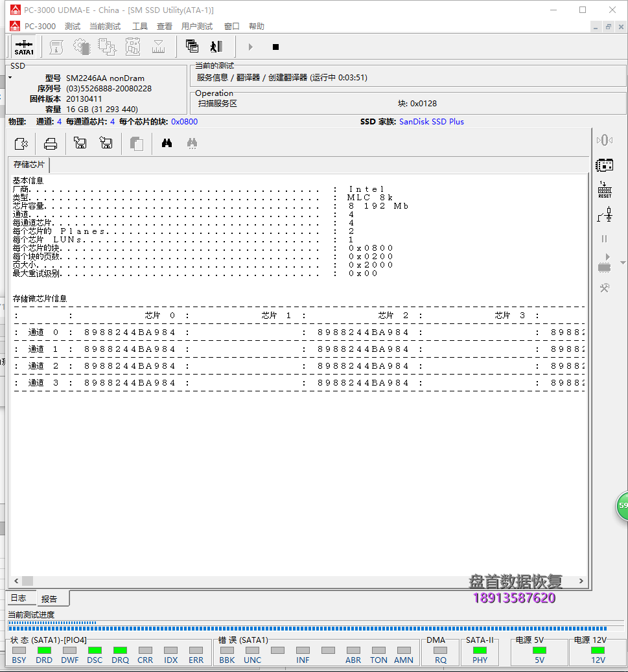Click the horizontal scrollbar right arrow

click(x=581, y=581)
